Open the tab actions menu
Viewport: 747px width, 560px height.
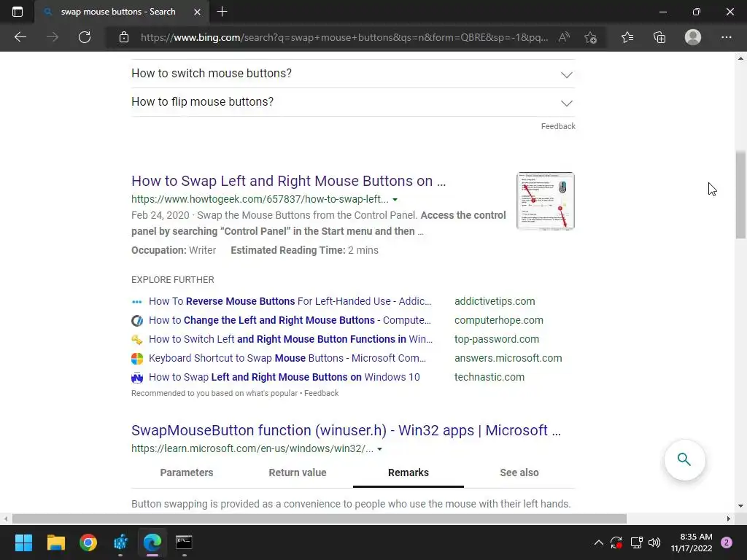pyautogui.click(x=18, y=12)
